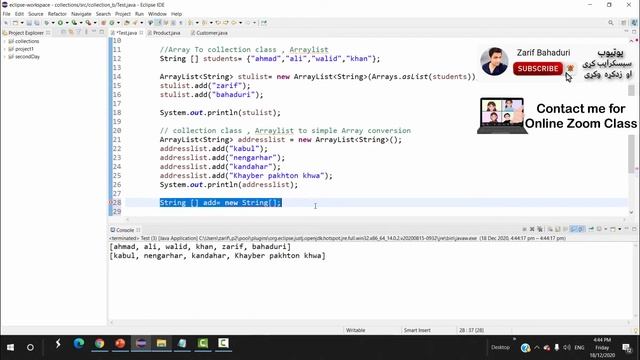Expand the collections project
This screenshot has width=640, height=360.
click(4, 41)
